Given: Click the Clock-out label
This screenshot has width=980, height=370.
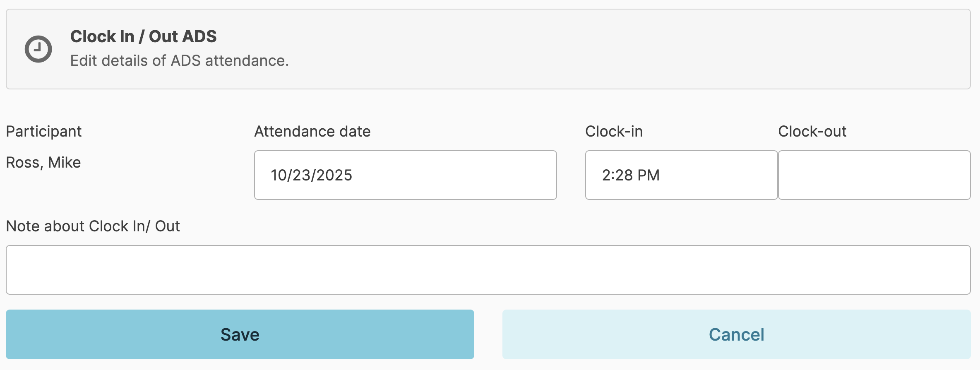Looking at the screenshot, I should pyautogui.click(x=812, y=132).
